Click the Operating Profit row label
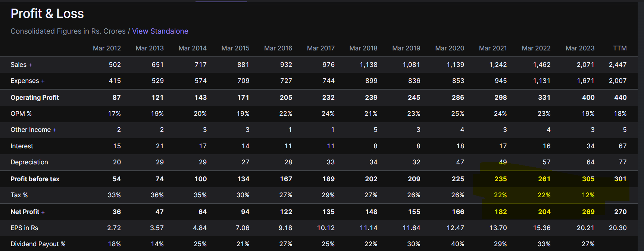The height and width of the screenshot is (251, 644). pyautogui.click(x=35, y=97)
